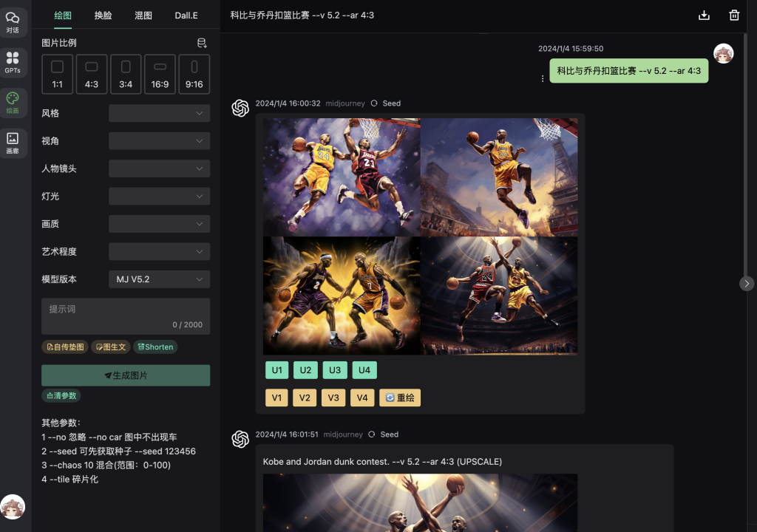The image size is (757, 532).
Task: Expand the 灯光 lighting dropdown
Action: tap(158, 196)
